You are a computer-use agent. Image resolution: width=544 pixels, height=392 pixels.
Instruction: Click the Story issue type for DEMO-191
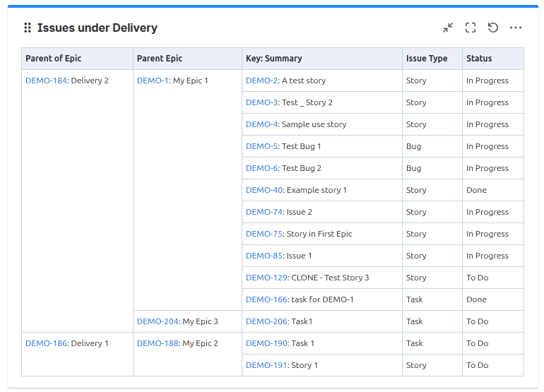point(416,365)
